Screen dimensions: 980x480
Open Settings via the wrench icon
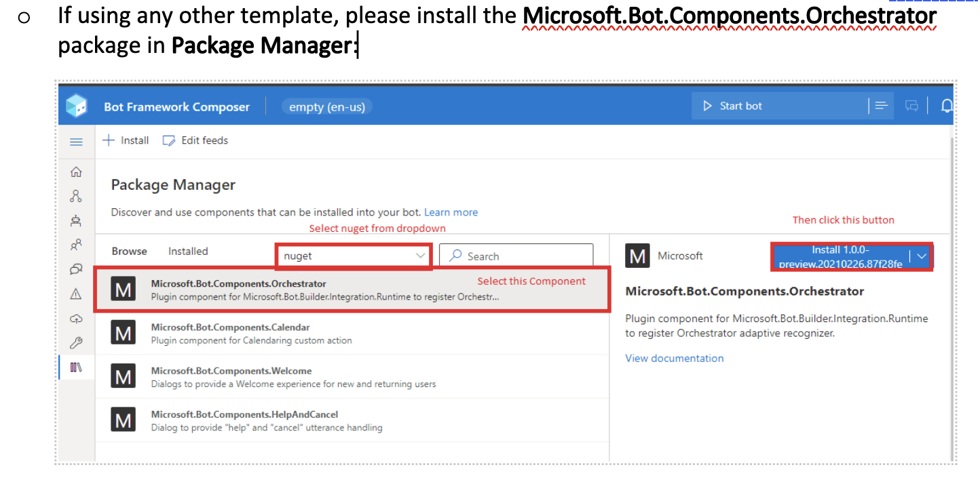point(76,342)
